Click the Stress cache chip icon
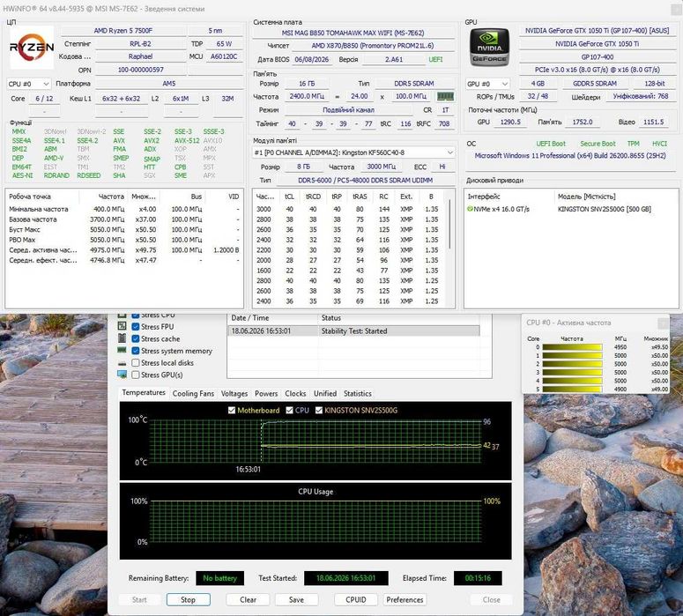The height and width of the screenshot is (616, 683). pyautogui.click(x=122, y=338)
